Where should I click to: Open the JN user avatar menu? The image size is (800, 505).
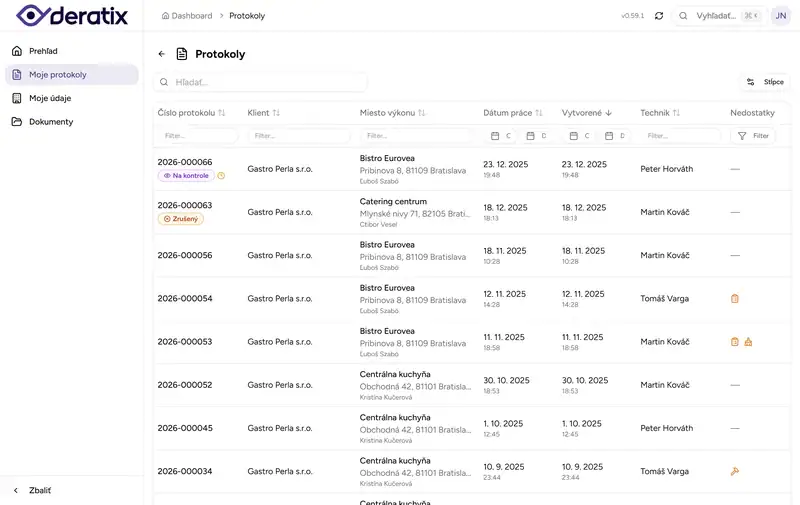(780, 16)
